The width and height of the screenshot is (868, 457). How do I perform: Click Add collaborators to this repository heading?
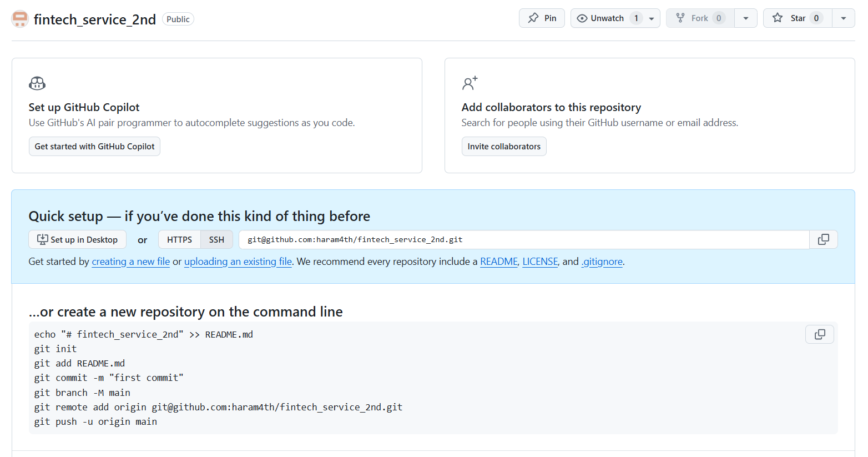click(551, 107)
